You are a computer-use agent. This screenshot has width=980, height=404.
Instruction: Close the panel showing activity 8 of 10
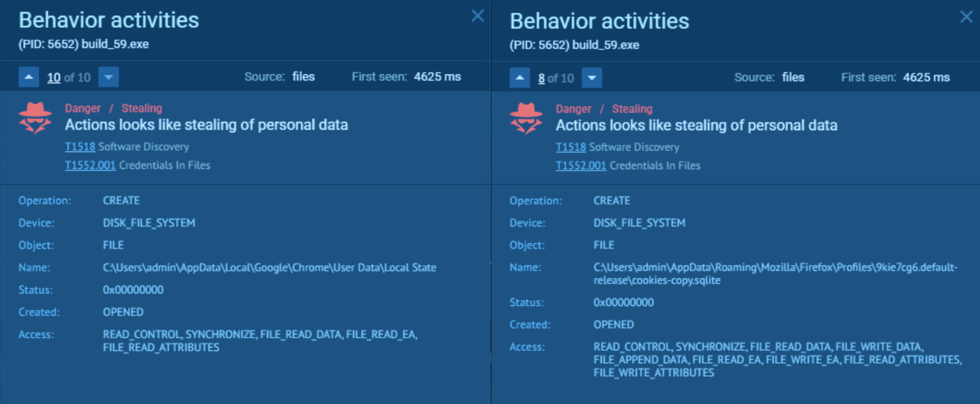click(x=967, y=17)
